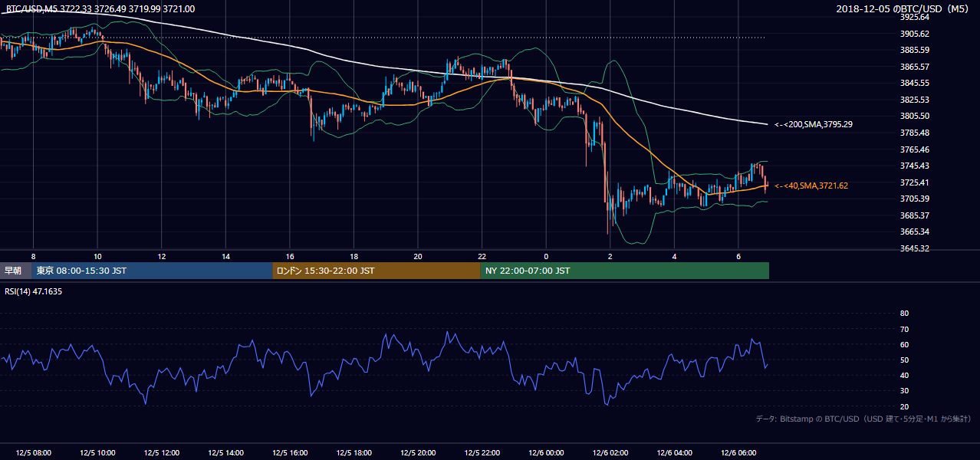Click price axis value 3905.62
The height and width of the screenshot is (460, 980).
tap(913, 34)
